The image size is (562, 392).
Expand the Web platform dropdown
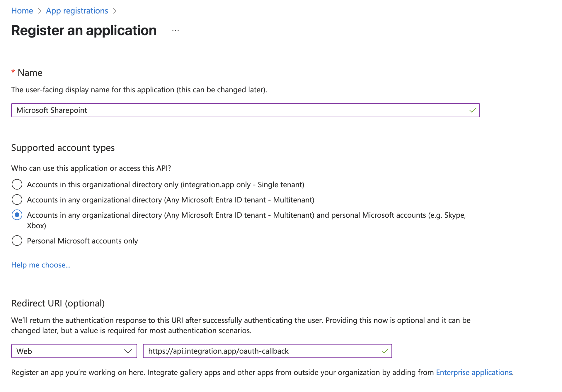(x=73, y=351)
